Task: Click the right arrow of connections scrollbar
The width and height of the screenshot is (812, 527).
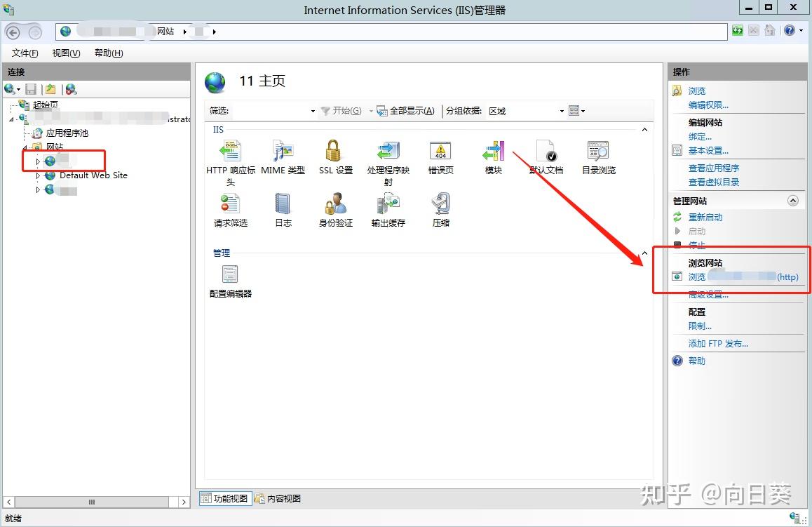Action: (184, 502)
